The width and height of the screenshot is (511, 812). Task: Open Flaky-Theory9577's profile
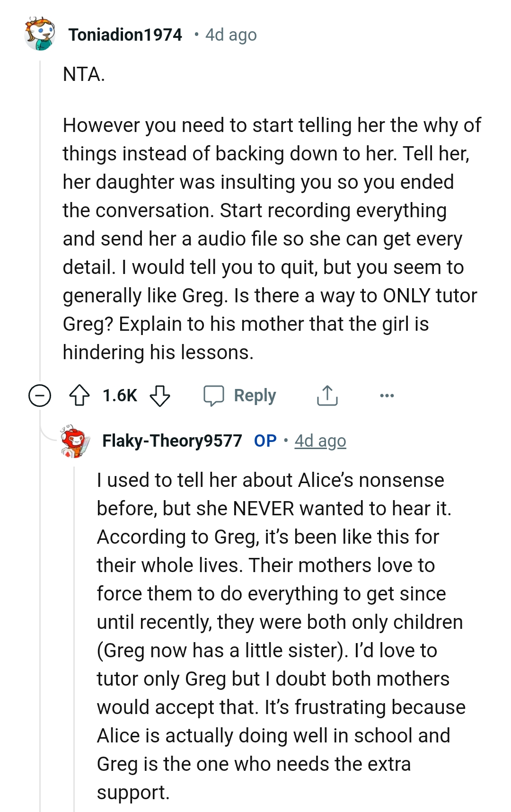171,441
